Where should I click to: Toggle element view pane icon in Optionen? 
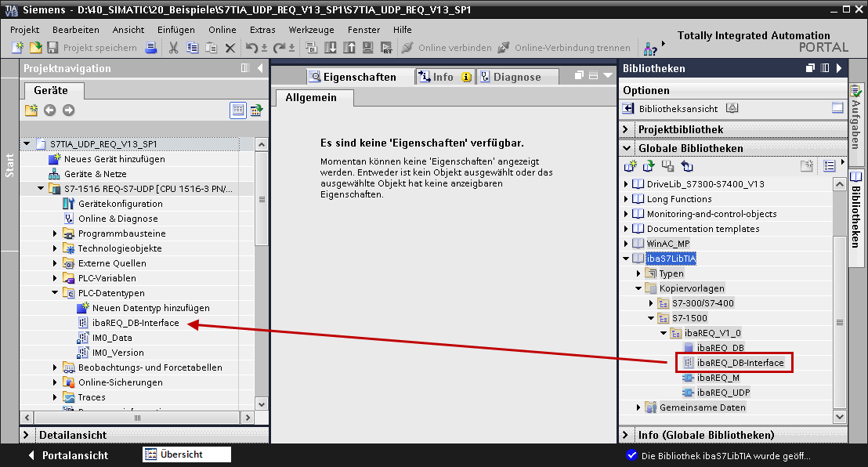837,108
